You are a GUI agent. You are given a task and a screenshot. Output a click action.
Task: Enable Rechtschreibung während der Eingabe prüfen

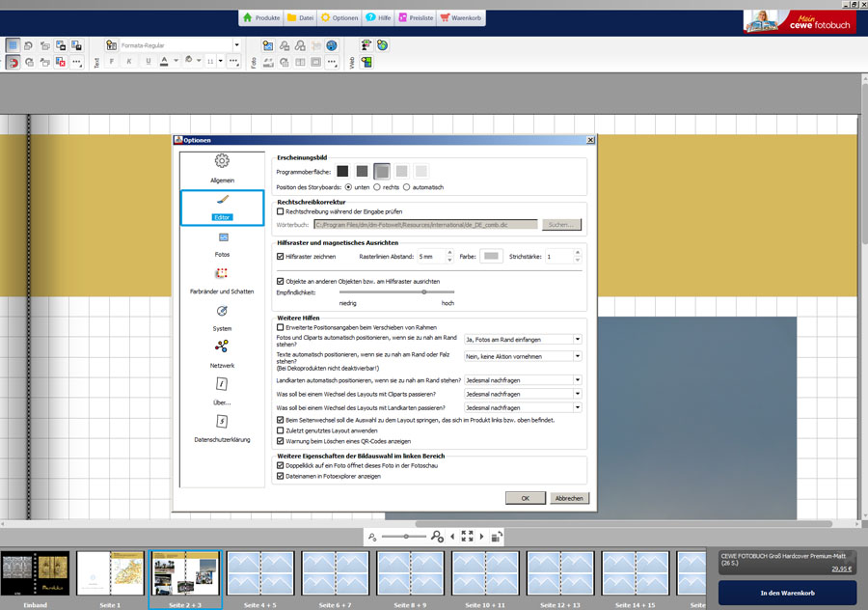tap(281, 210)
